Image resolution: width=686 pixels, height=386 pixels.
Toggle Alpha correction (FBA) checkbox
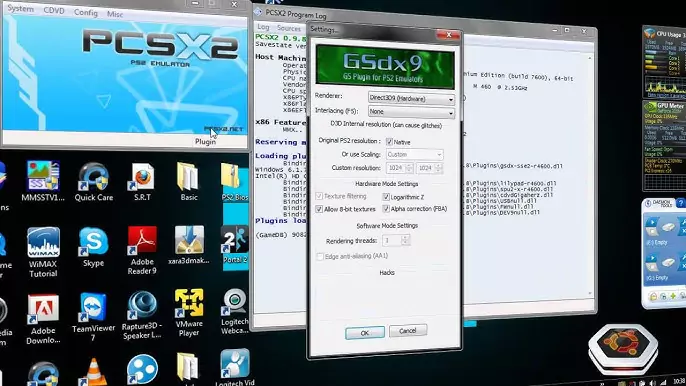pos(386,209)
